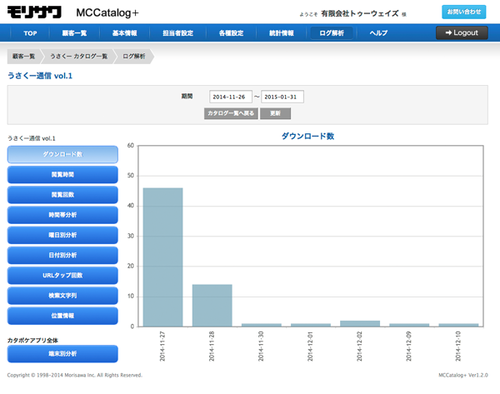This screenshot has height=394, width=500.
Task: Select 曜日別分析 sidebar button
Action: (x=63, y=235)
